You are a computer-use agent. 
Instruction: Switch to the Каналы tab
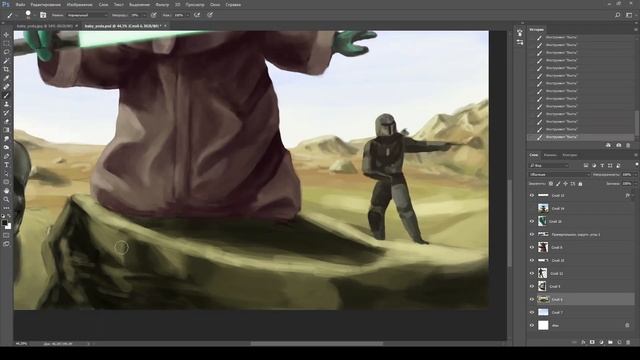click(550, 155)
